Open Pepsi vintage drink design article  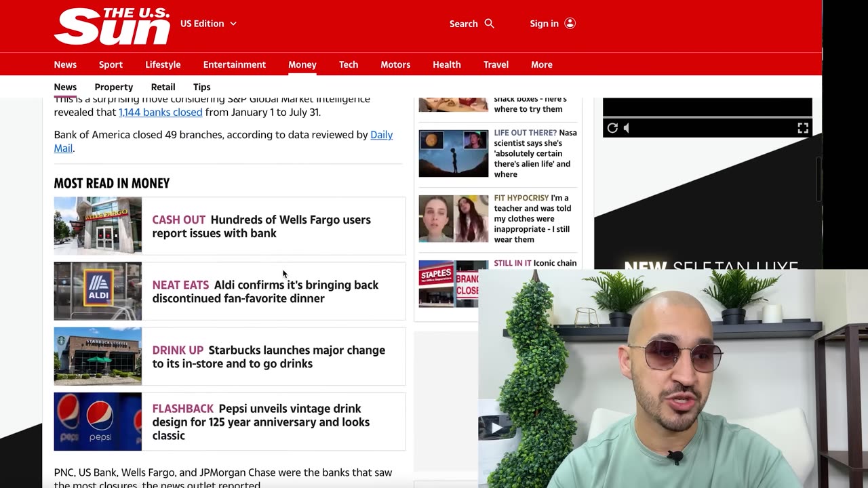[x=261, y=422]
